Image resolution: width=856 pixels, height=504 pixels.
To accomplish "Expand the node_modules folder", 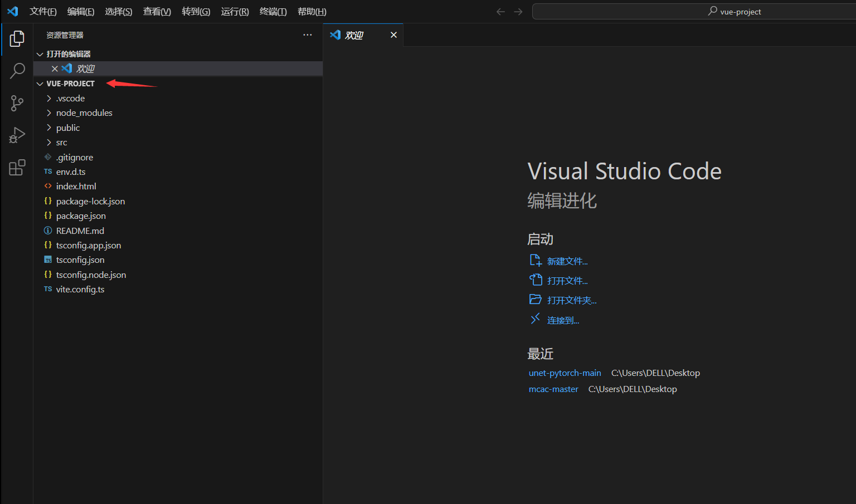I will pyautogui.click(x=49, y=112).
